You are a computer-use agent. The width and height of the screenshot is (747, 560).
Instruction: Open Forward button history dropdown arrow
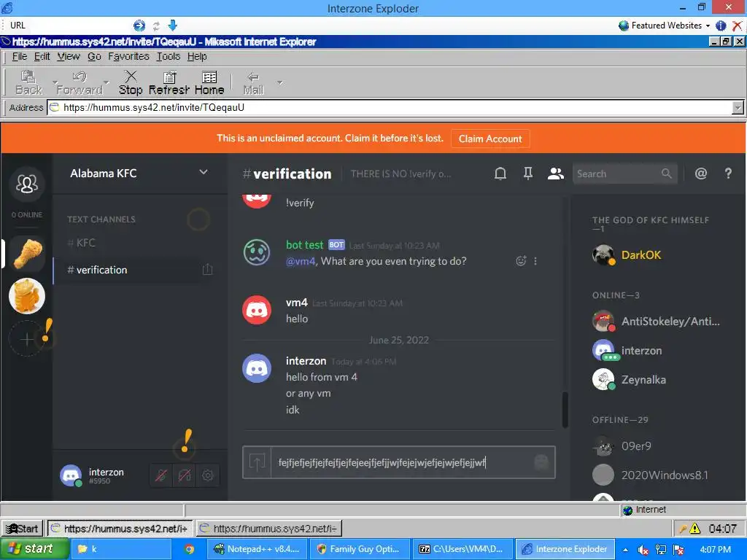tap(107, 83)
